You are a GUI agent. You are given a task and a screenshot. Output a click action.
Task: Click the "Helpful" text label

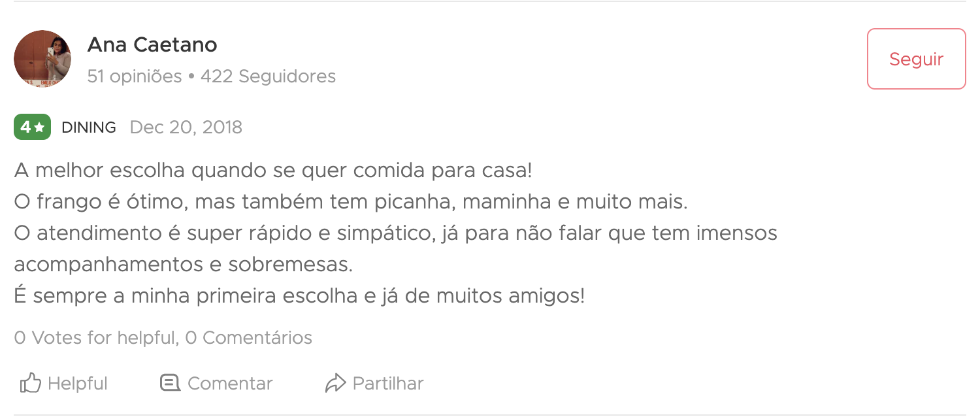click(78, 384)
